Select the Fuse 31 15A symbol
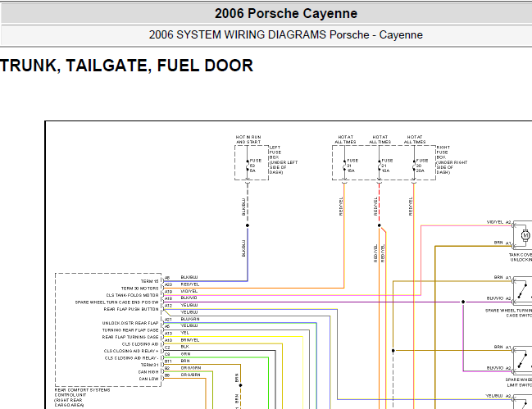The height and width of the screenshot is (409, 532). click(345, 166)
